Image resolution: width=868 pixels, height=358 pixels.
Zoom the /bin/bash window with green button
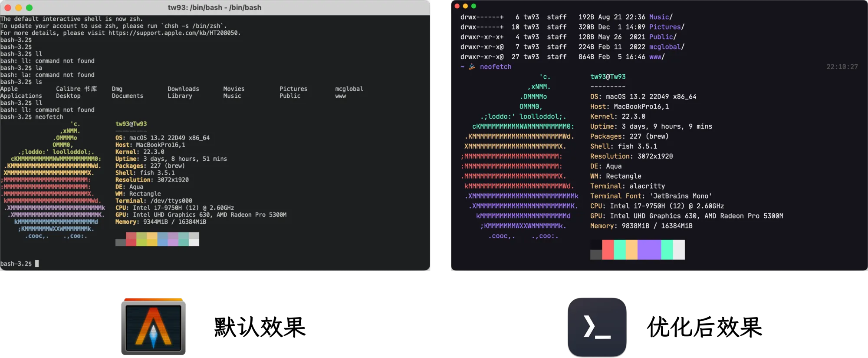[30, 8]
